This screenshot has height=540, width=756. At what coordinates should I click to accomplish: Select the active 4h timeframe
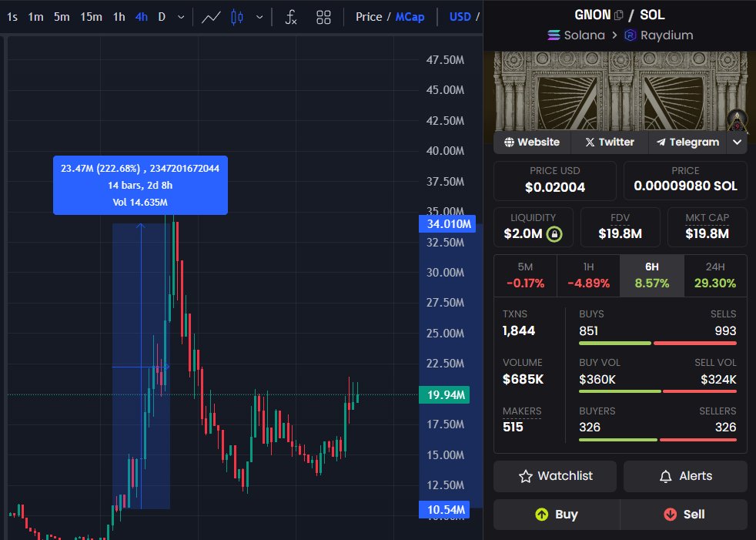141,17
